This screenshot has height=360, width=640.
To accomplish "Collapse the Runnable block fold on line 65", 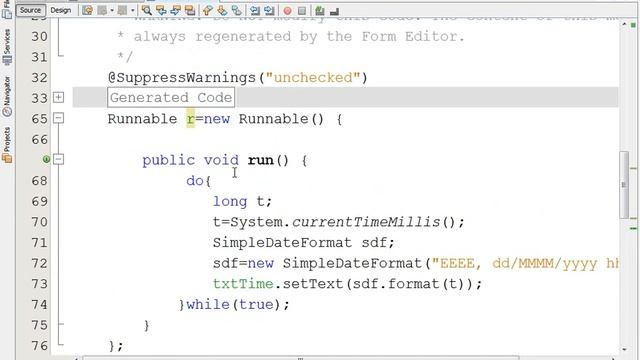I will point(58,118).
